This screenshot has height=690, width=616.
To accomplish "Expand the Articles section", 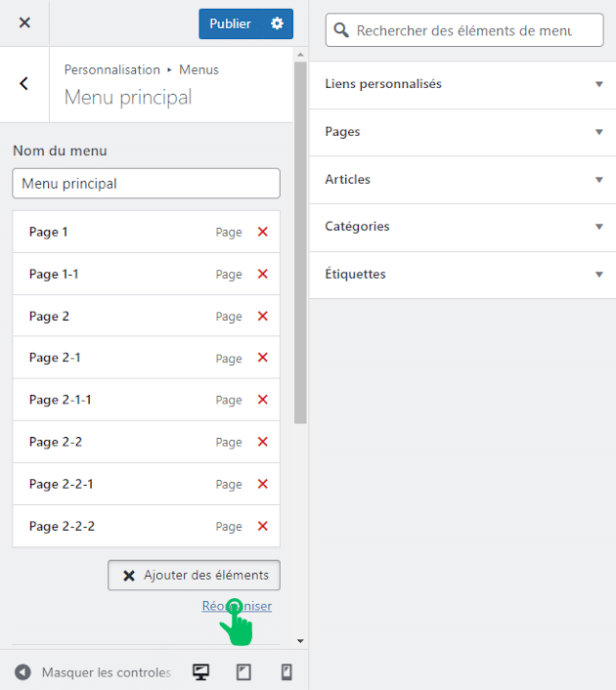I will point(462,180).
